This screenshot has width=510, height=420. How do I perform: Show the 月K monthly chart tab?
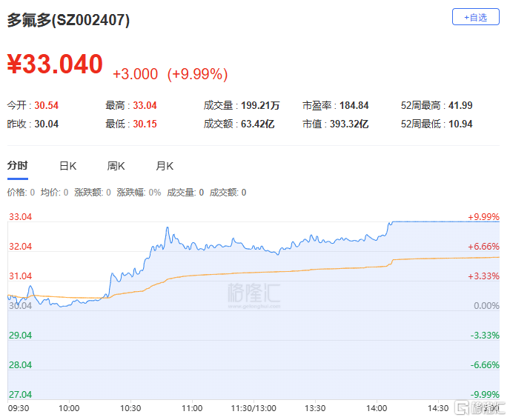point(165,166)
